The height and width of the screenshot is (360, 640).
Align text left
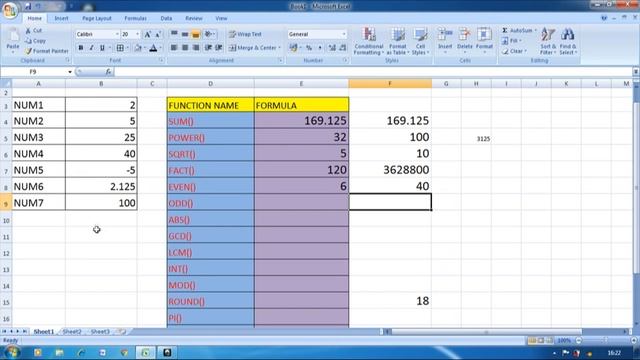pos(174,48)
